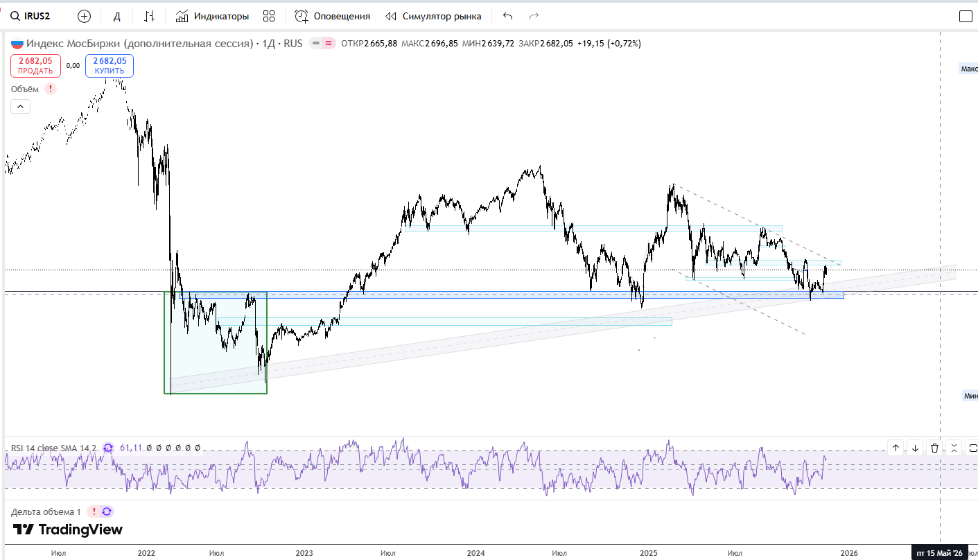
Task: Open the Д timeframe interval dropdown
Action: (x=116, y=16)
